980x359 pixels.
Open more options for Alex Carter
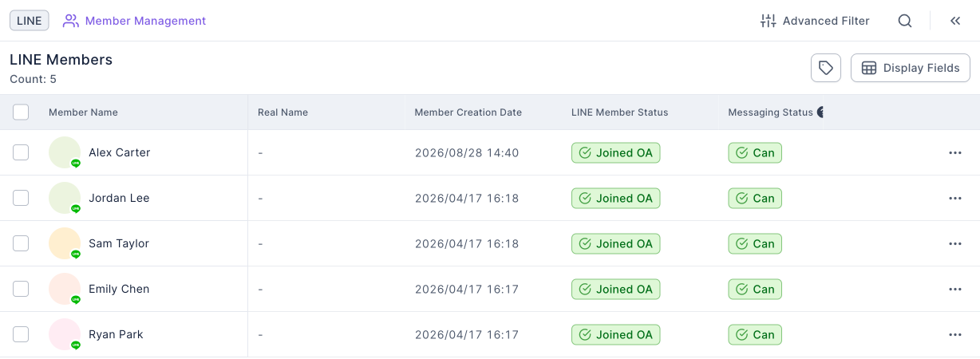(955, 152)
